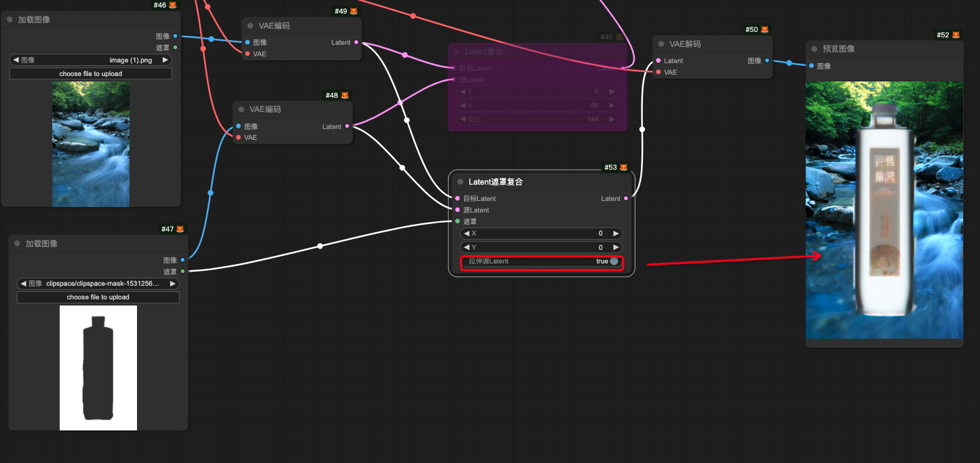Click 图像 output port on node #46

click(176, 36)
